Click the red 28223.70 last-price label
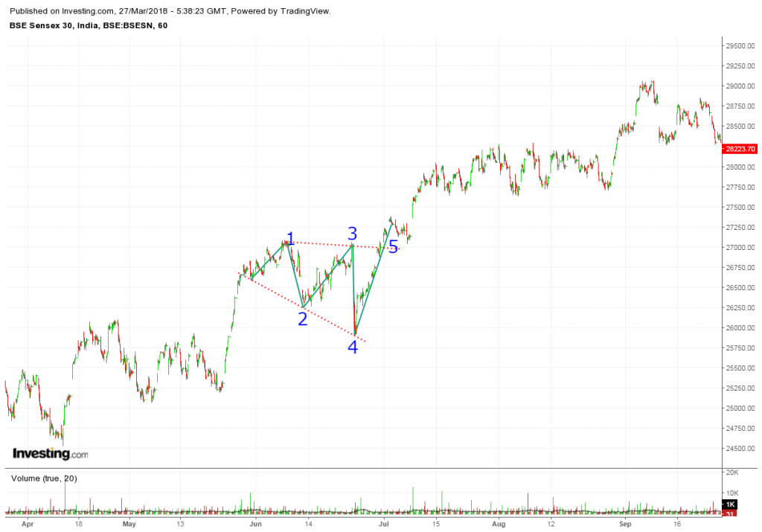 tap(739, 149)
